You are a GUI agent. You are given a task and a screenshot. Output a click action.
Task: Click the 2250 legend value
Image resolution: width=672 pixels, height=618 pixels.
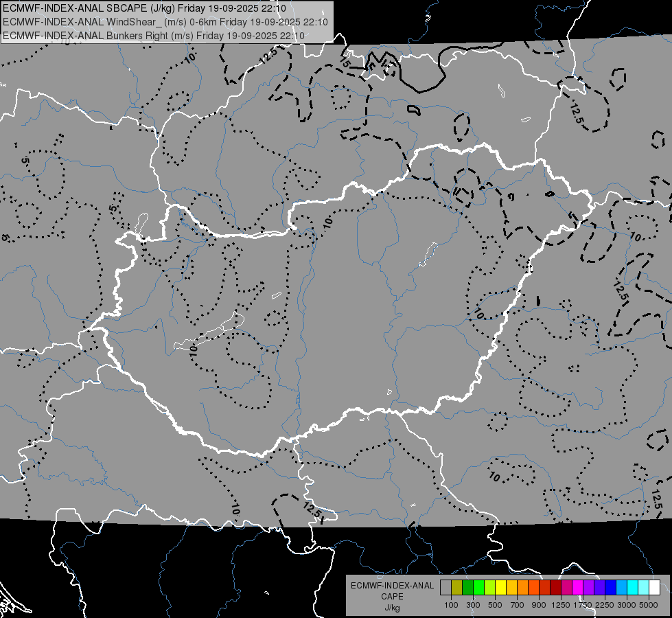tap(605, 605)
